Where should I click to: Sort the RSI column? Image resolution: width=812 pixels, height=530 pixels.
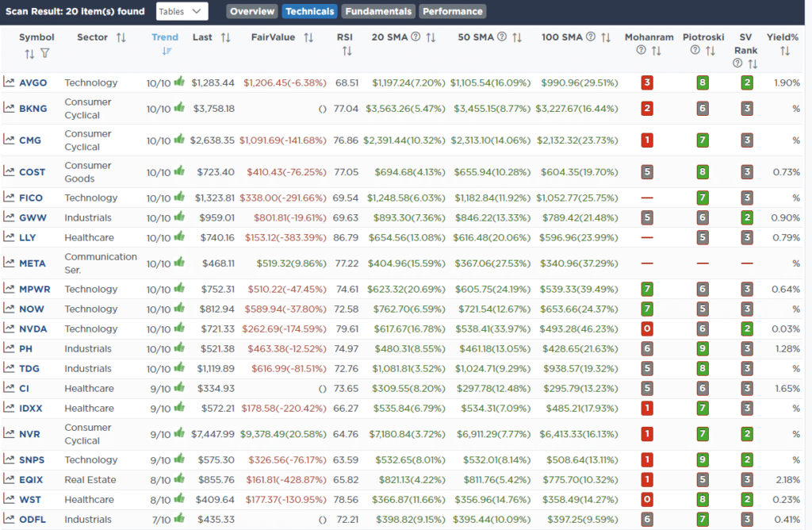[x=347, y=52]
